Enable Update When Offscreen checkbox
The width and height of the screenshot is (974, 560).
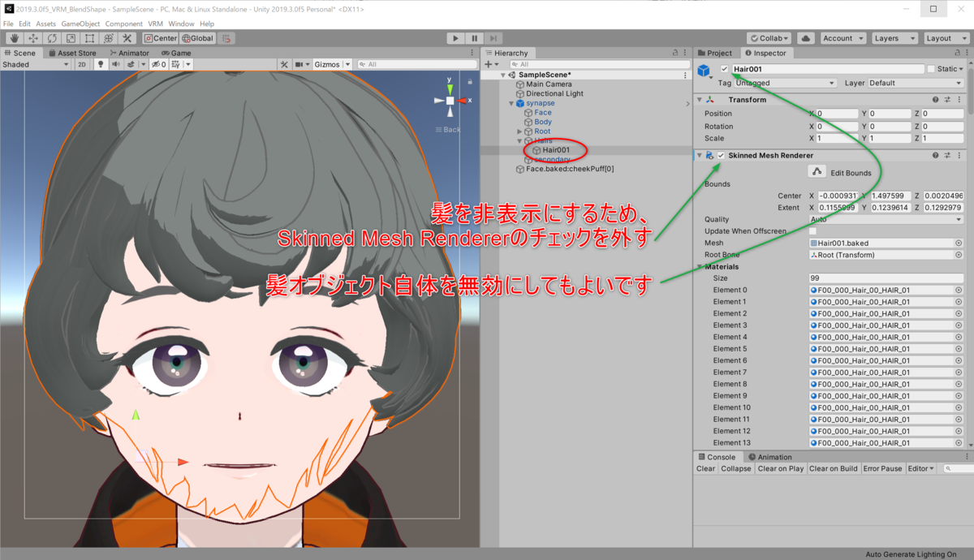[x=813, y=231]
